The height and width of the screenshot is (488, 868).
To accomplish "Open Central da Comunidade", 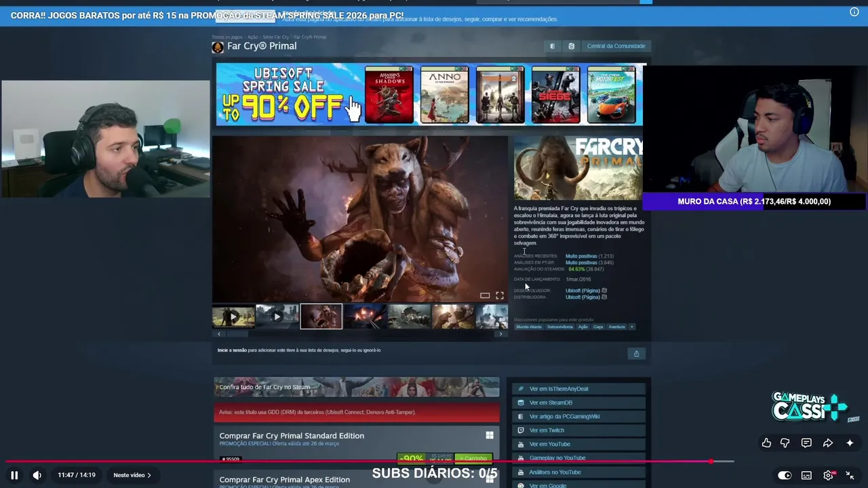I will click(616, 46).
